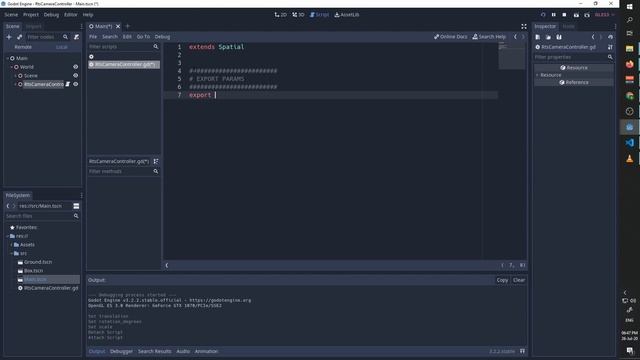Switch to Import dock tab

[33, 26]
